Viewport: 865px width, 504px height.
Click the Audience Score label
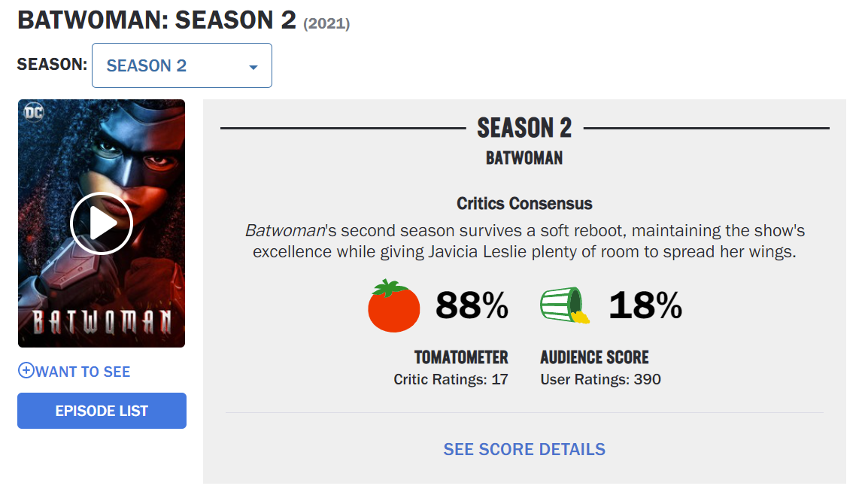(x=594, y=357)
